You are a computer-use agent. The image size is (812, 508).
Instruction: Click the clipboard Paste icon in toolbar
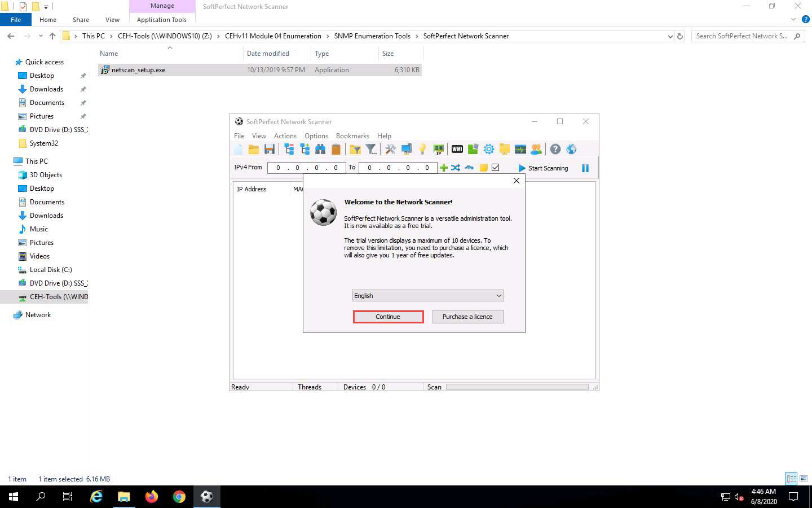pyautogui.click(x=336, y=149)
